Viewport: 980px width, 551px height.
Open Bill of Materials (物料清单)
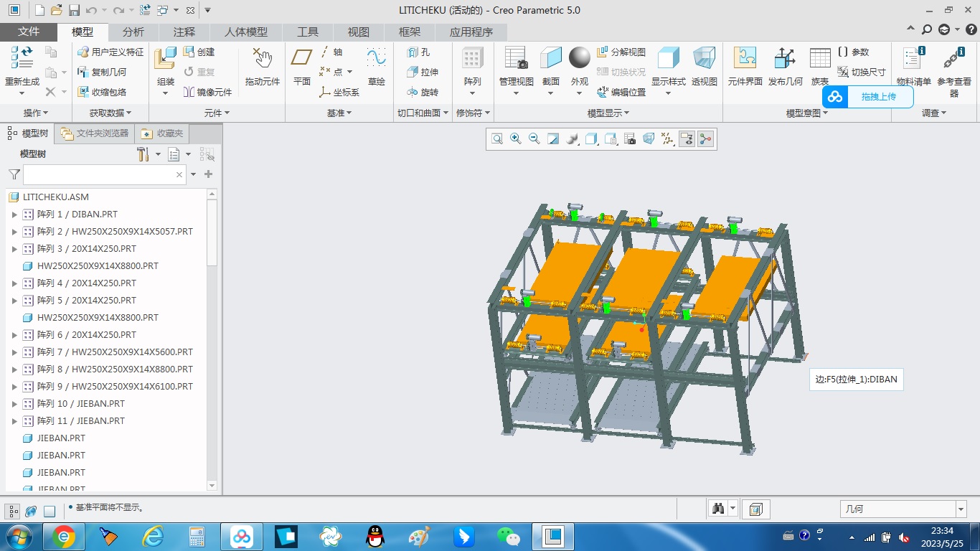coord(913,67)
